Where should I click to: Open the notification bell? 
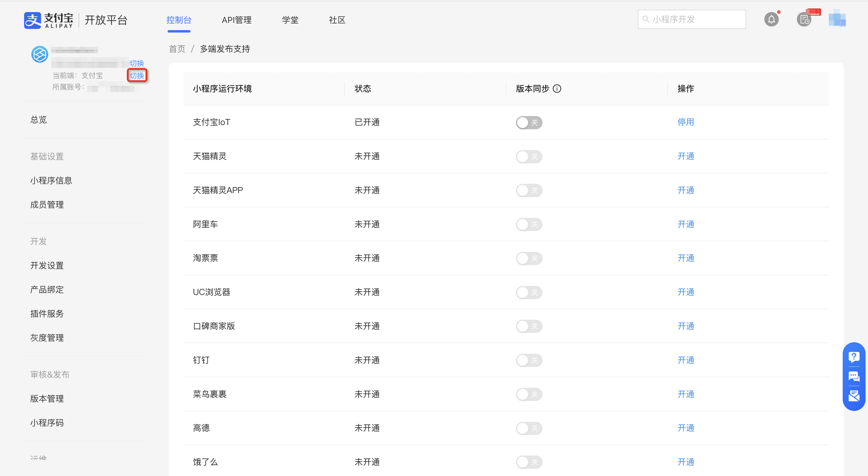coord(771,20)
